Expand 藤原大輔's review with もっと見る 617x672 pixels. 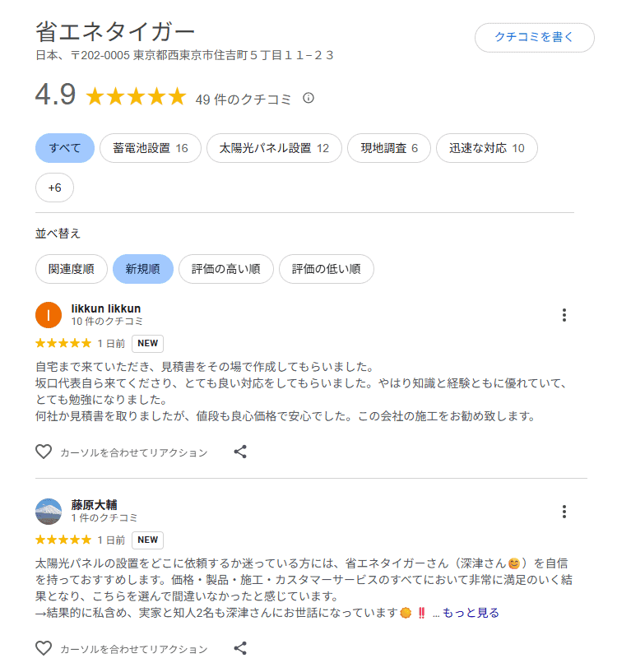pyautogui.click(x=471, y=613)
